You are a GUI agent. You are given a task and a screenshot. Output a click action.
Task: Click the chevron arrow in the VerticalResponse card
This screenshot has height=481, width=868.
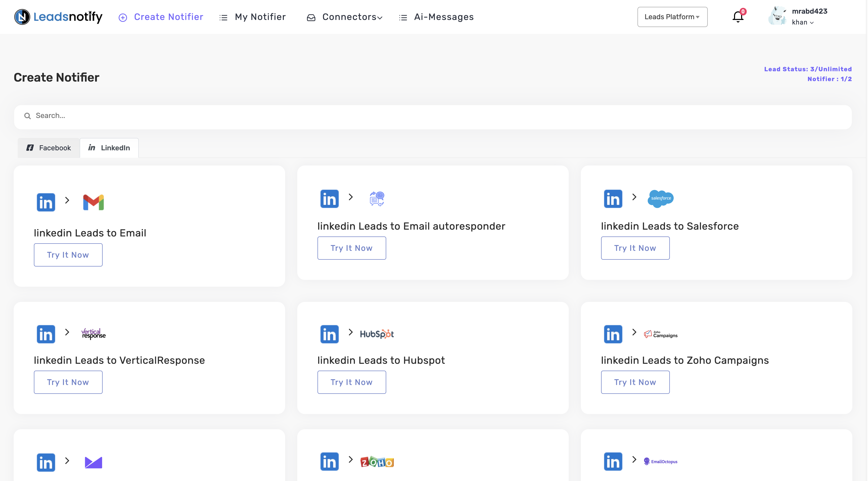point(67,332)
